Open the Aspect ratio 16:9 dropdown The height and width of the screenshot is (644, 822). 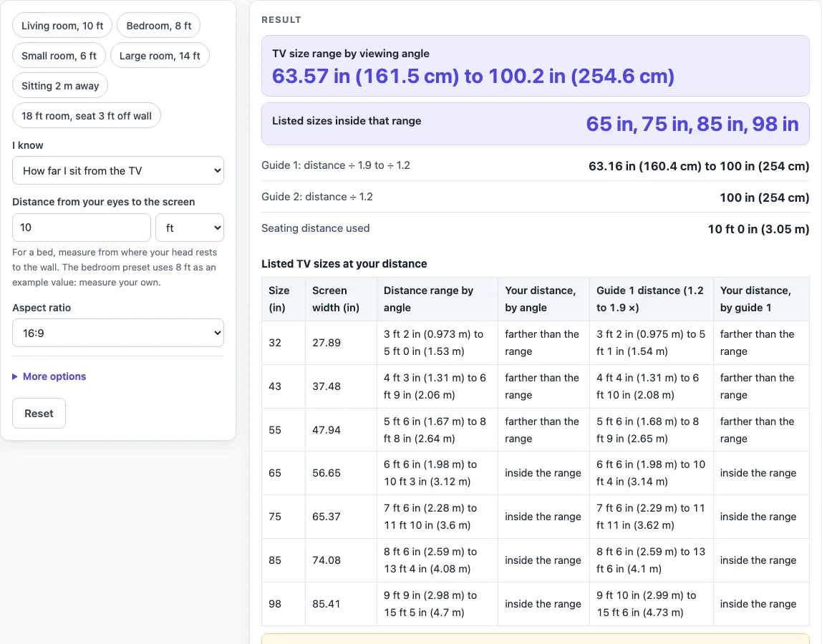118,333
